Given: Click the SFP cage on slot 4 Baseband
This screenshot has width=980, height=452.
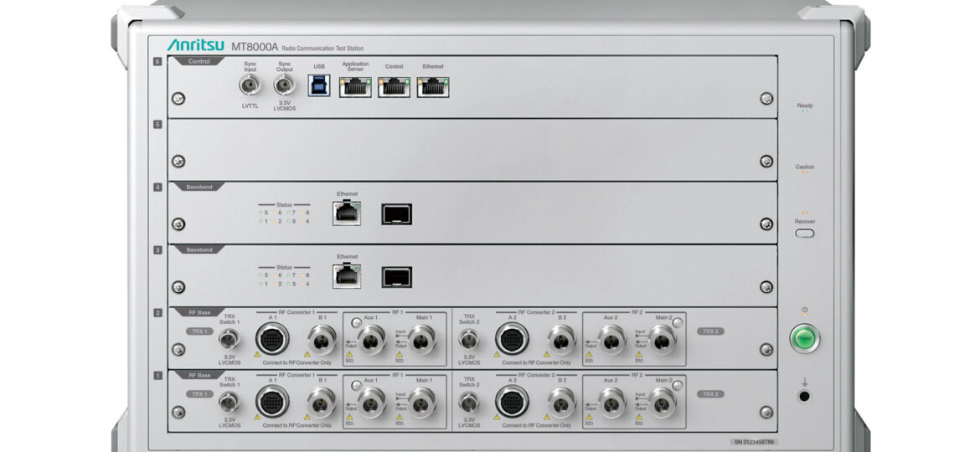Looking at the screenshot, I should click(x=397, y=214).
